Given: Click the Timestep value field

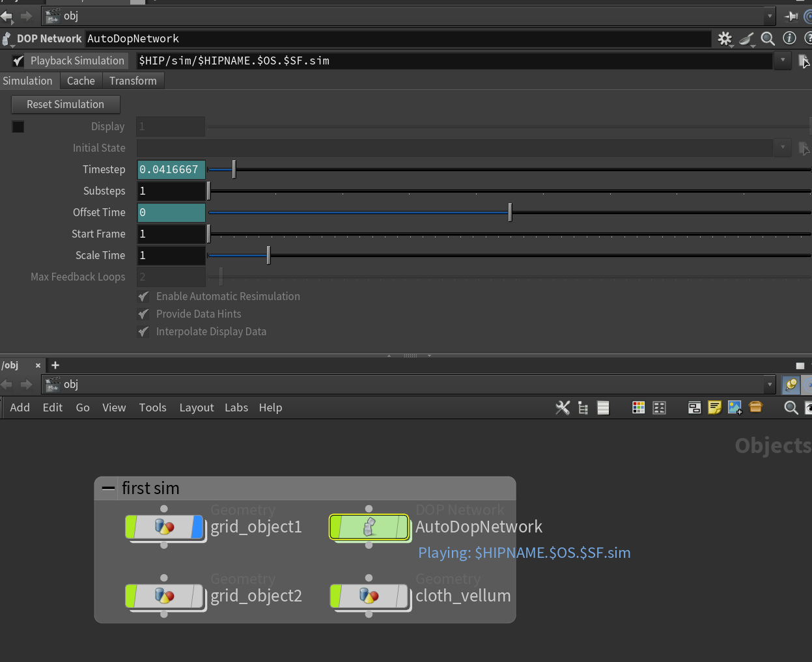Looking at the screenshot, I should 171,169.
